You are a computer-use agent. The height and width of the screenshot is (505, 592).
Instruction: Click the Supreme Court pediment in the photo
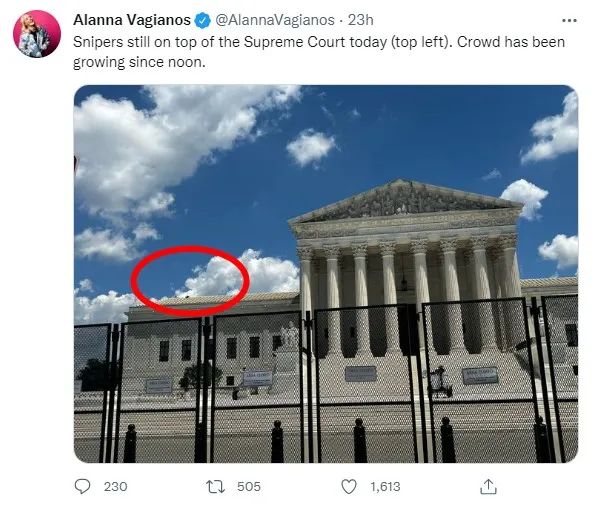[x=406, y=202]
